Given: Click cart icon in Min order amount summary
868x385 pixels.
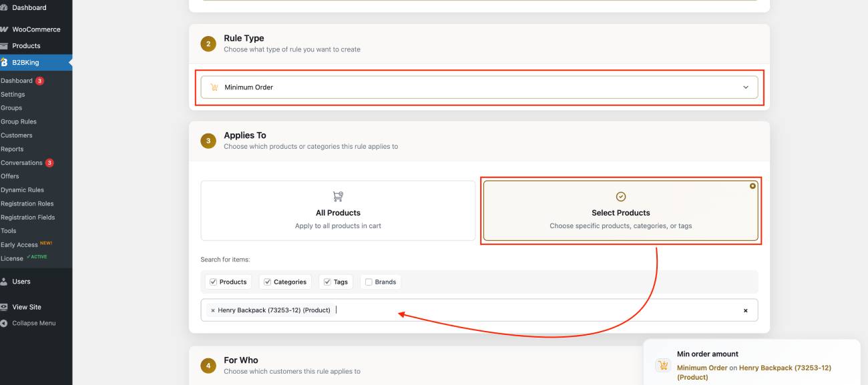Looking at the screenshot, I should click(x=663, y=365).
